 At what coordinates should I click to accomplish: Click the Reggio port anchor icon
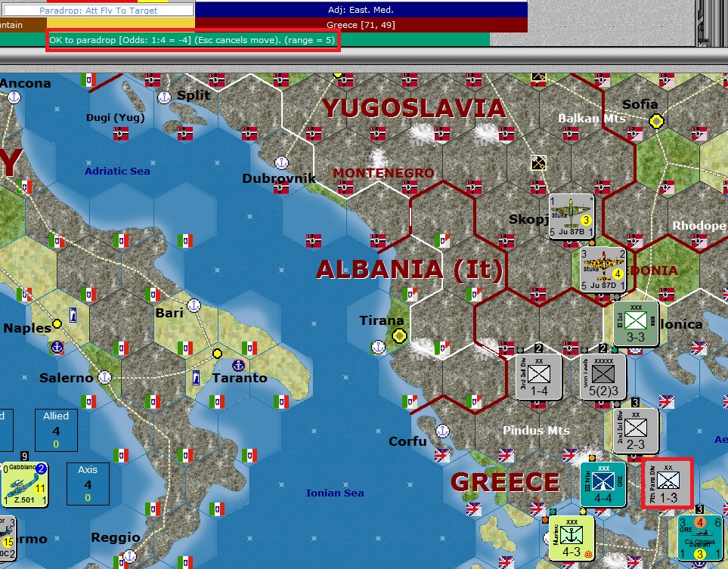[129, 555]
